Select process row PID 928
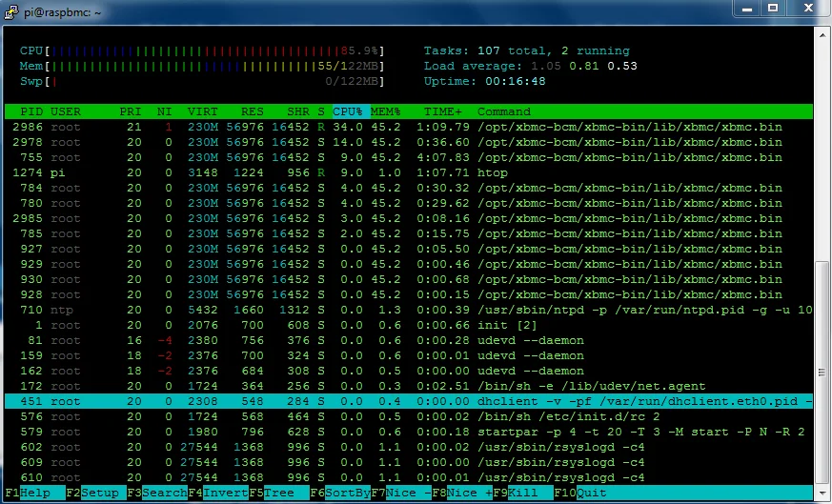 409,295
